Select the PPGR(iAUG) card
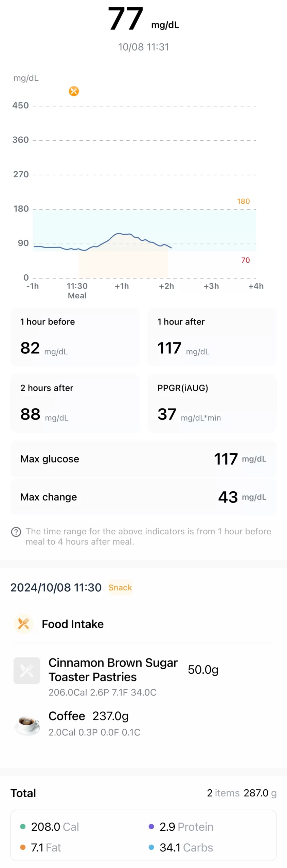287x868 pixels. (212, 403)
